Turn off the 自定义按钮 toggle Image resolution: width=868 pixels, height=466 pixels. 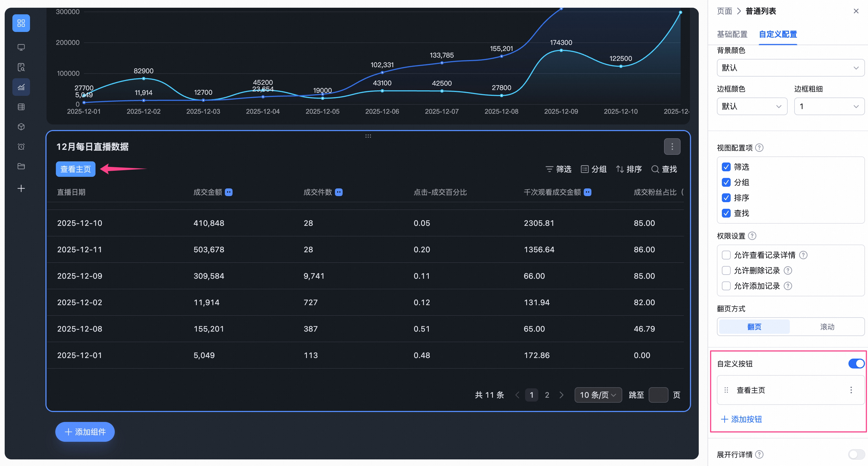(856, 364)
